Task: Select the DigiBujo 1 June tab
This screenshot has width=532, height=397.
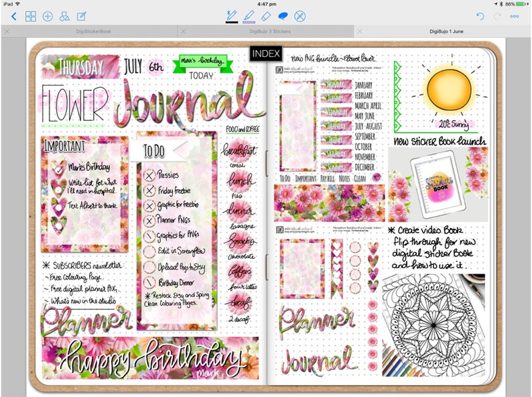Action: click(446, 32)
